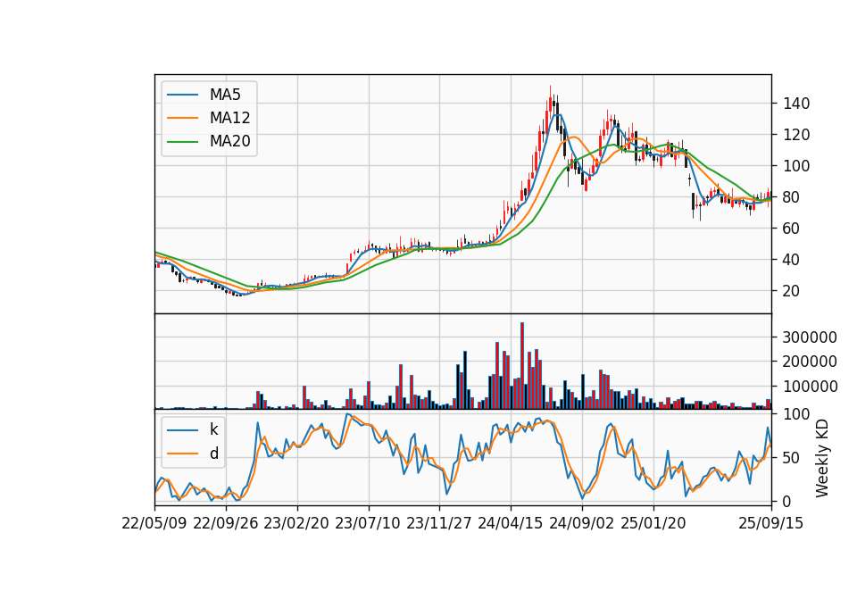Click the 24/04/15 date tick label
The image size is (857, 616).
tap(511, 523)
